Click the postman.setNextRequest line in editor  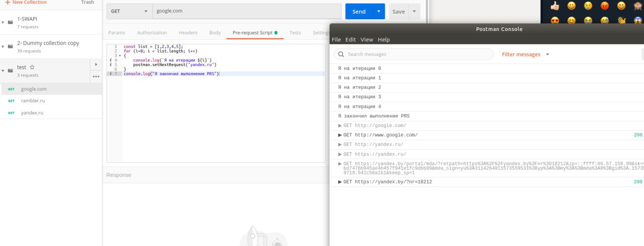175,65
